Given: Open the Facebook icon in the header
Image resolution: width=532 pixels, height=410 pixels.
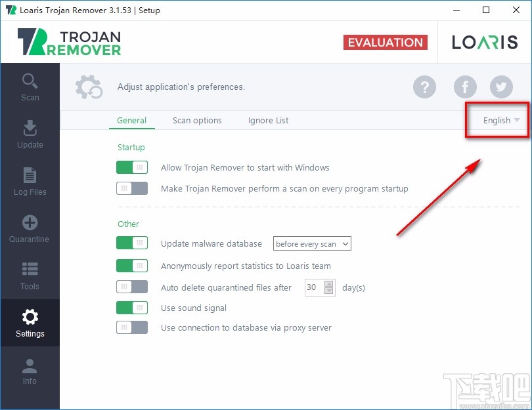Looking at the screenshot, I should pos(465,87).
